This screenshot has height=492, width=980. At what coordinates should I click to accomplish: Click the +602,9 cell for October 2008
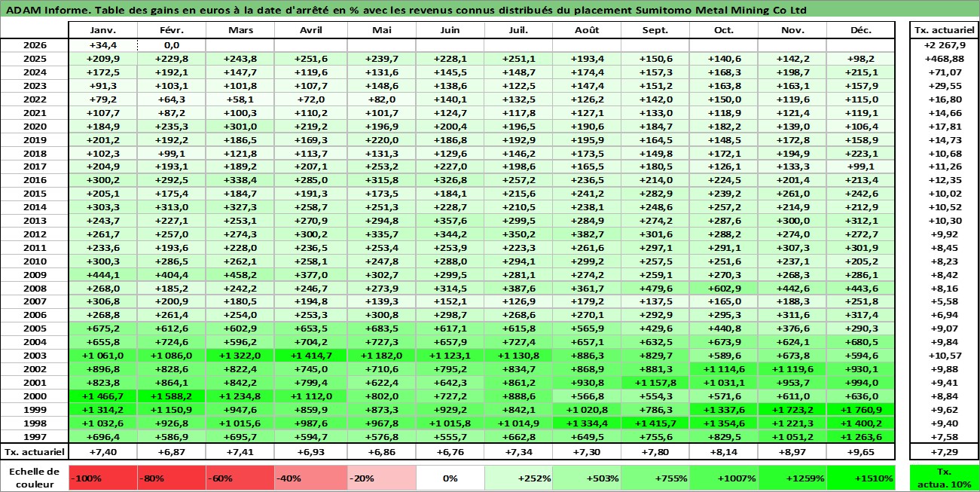[x=723, y=288]
